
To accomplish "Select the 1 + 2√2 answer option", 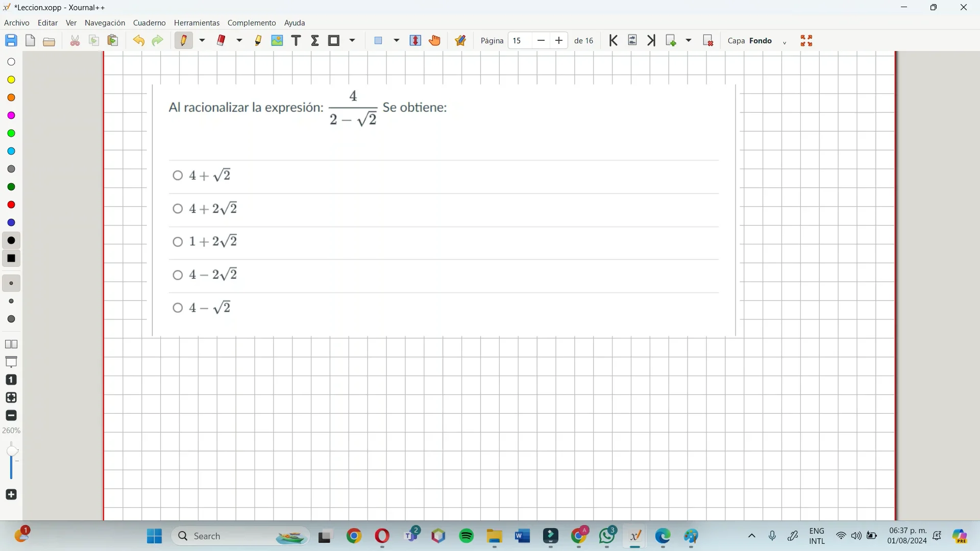I will point(178,242).
